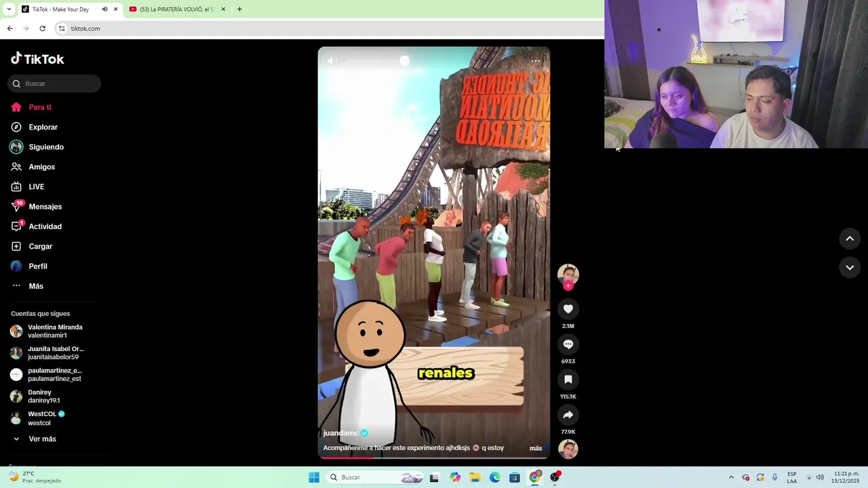
Task: Follow the creator with plus badge
Action: (x=568, y=285)
